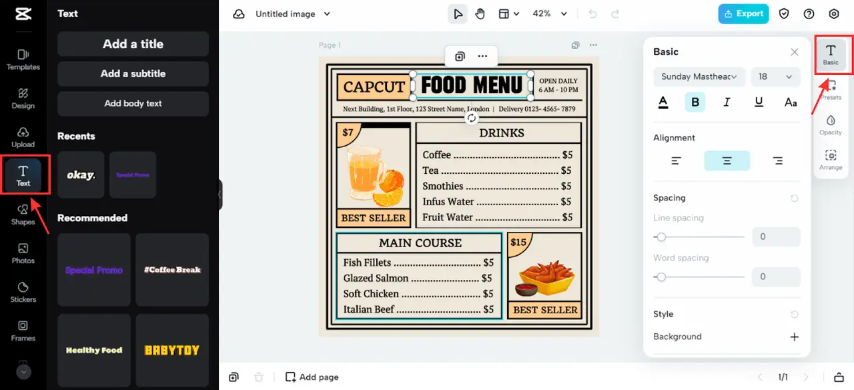The height and width of the screenshot is (390, 854).
Task: Adjust the Word spacing slider
Action: point(699,277)
